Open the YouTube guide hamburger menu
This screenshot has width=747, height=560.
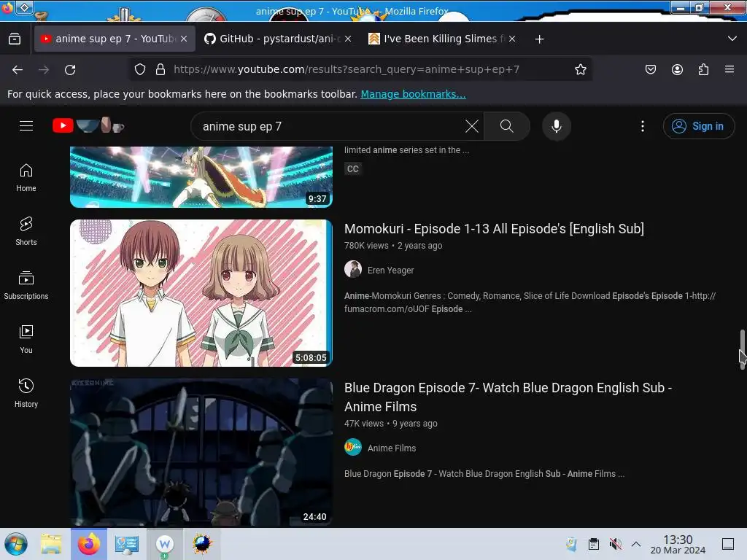pos(26,125)
